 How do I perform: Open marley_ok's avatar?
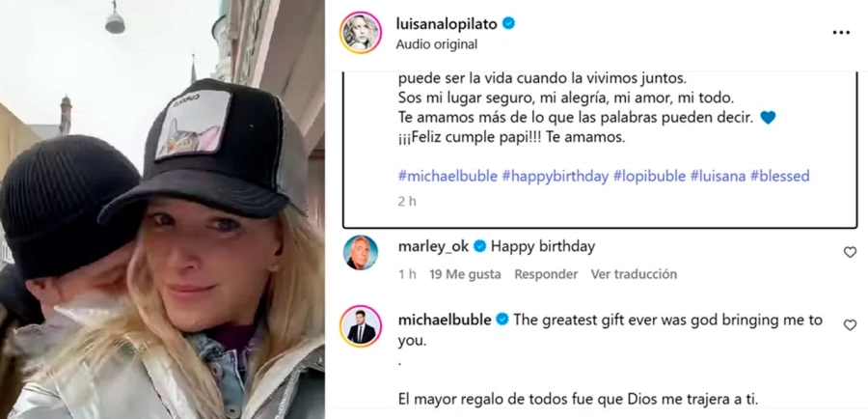361,253
